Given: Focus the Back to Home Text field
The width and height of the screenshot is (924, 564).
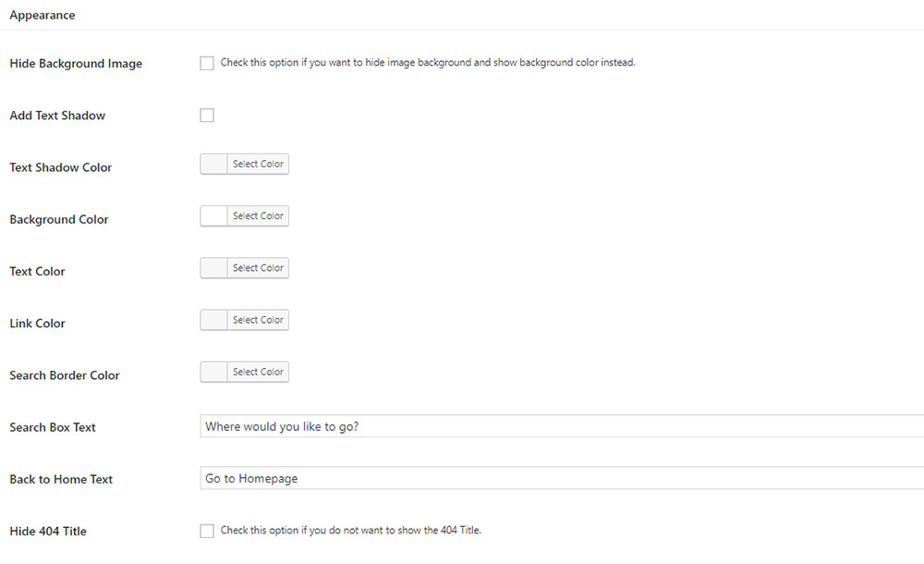Looking at the screenshot, I should pyautogui.click(x=562, y=478).
